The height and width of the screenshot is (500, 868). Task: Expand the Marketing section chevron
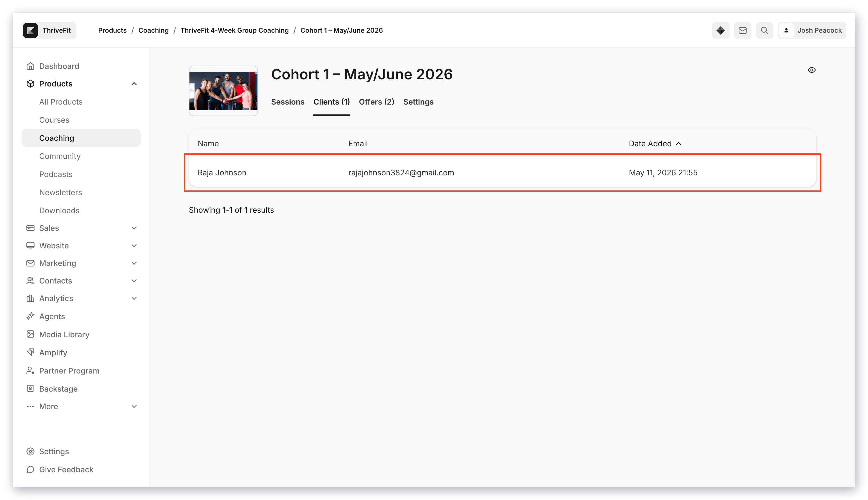[x=134, y=263]
